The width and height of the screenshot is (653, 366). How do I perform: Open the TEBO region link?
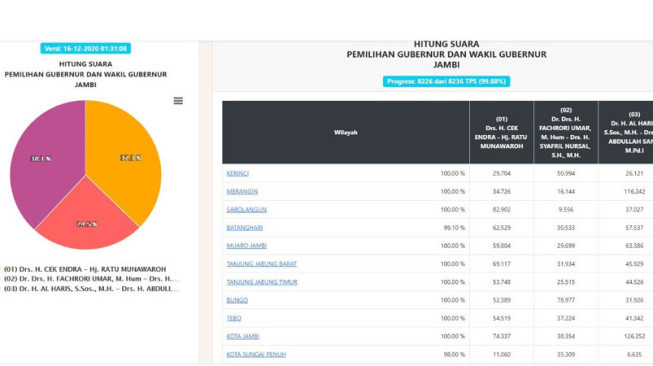click(x=234, y=318)
